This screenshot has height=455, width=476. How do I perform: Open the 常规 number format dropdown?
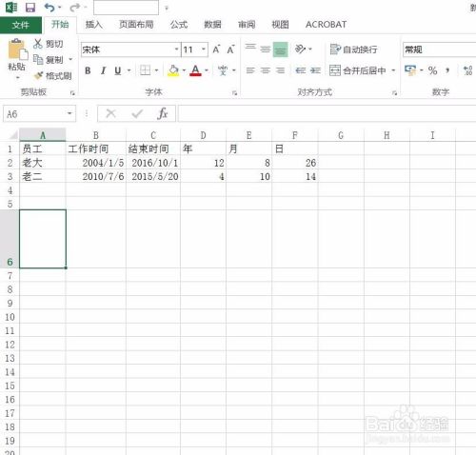(439, 49)
